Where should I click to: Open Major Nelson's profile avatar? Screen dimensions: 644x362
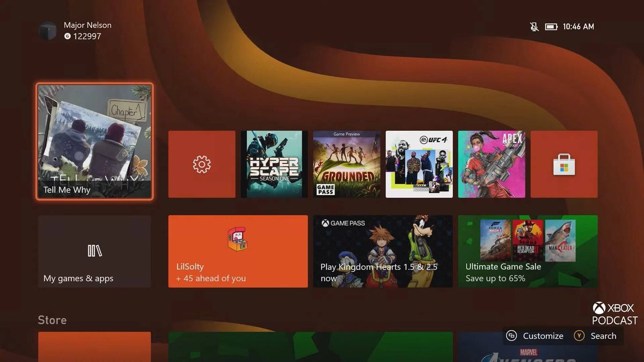[x=48, y=31]
